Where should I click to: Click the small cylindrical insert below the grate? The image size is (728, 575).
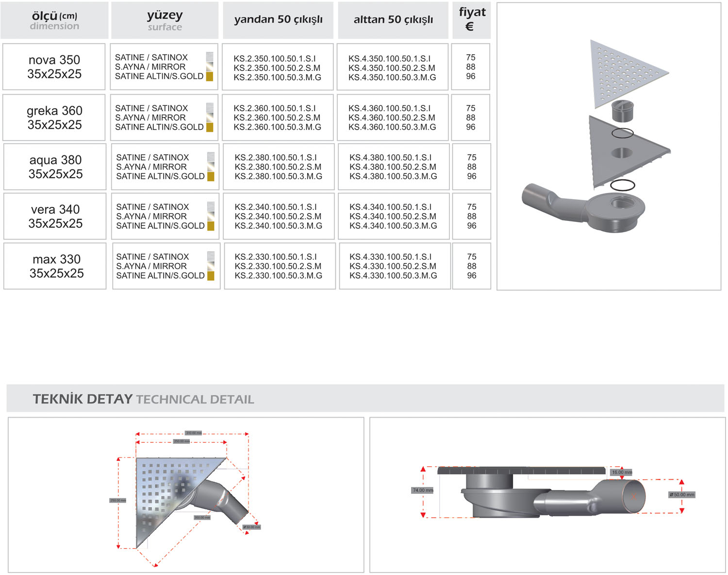(622, 111)
